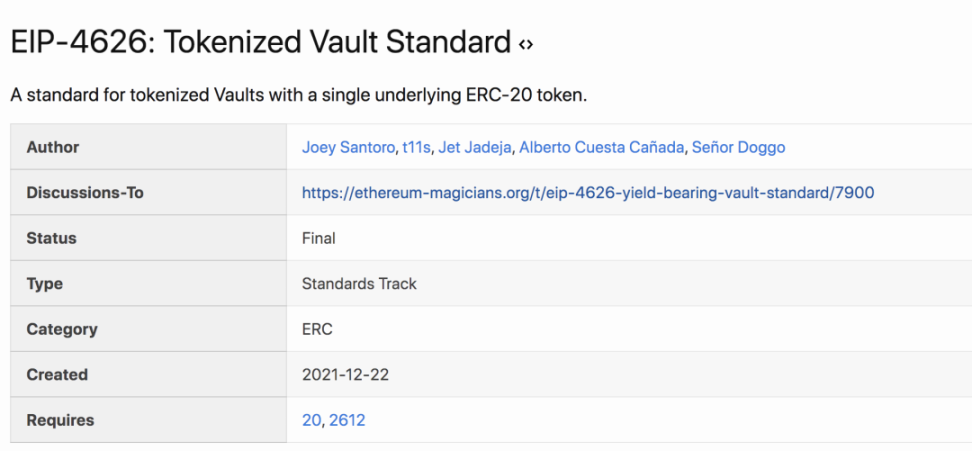This screenshot has height=451, width=972.
Task: Follow the required EIP 2612 link
Action: pos(347,420)
